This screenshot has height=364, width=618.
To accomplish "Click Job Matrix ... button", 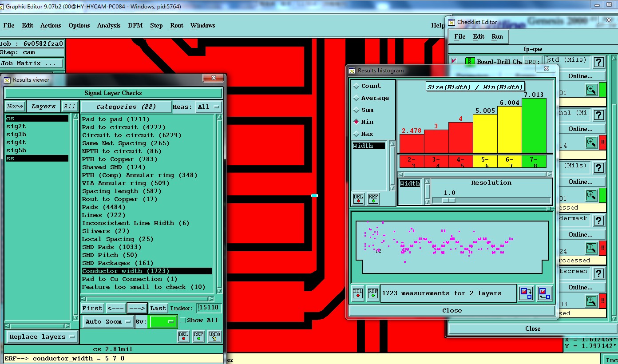I will pos(32,63).
